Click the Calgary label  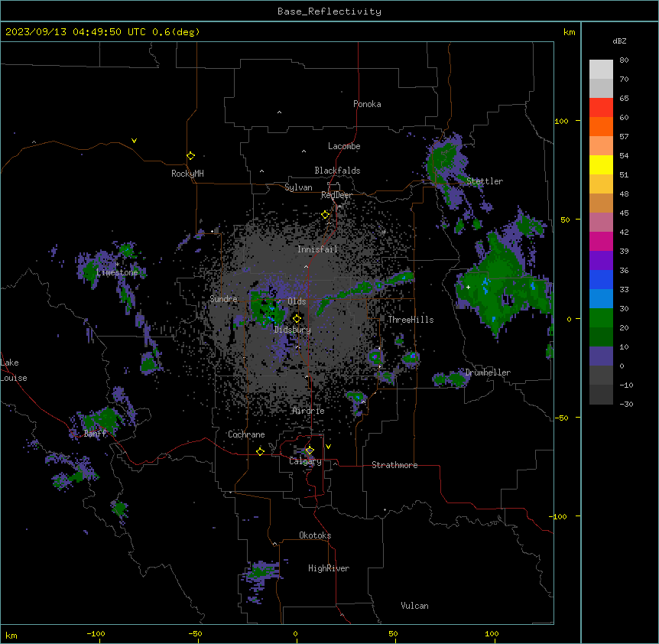pyautogui.click(x=305, y=461)
